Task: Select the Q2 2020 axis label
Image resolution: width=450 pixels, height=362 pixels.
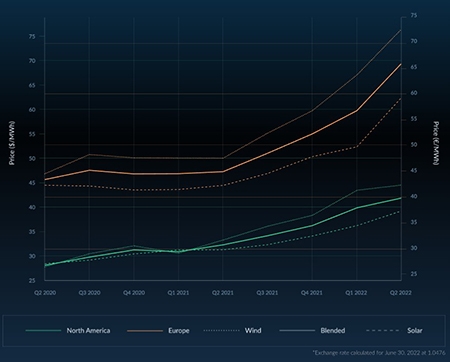Action: [45, 293]
